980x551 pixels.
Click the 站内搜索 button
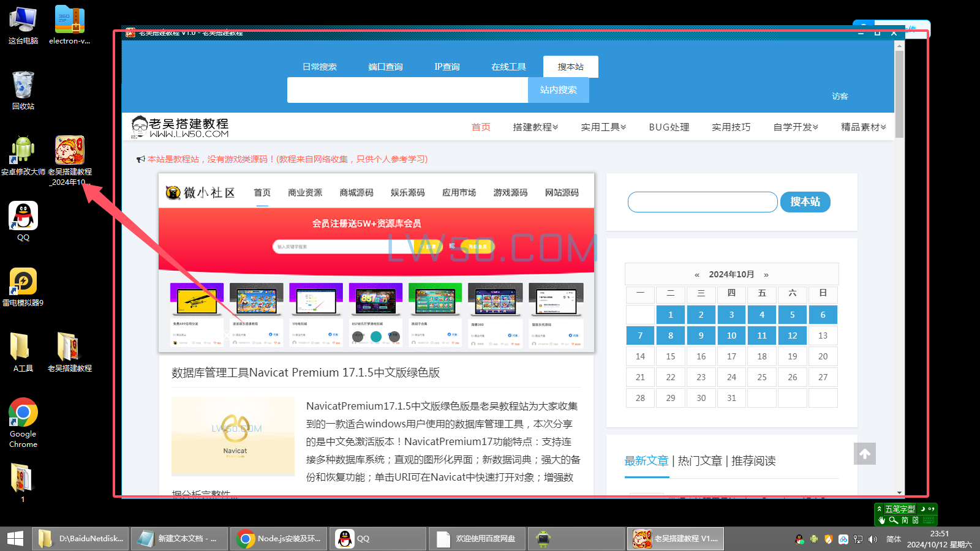[558, 90]
